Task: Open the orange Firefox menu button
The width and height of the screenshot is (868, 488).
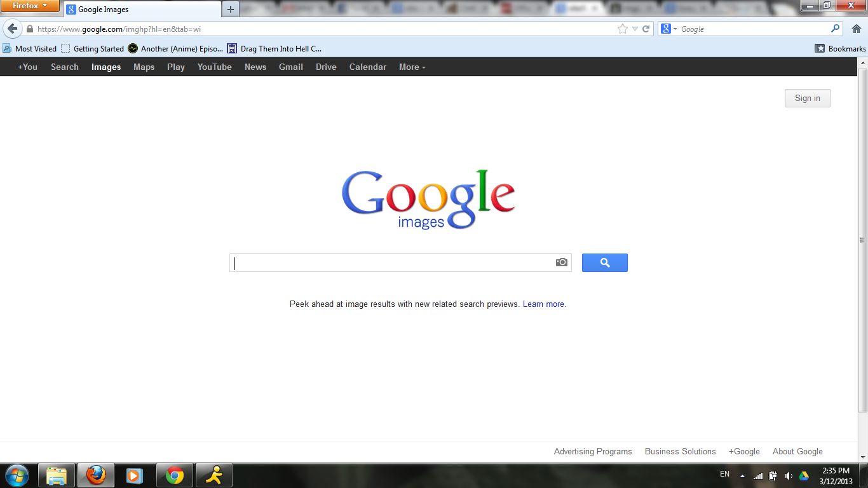Action: click(30, 6)
